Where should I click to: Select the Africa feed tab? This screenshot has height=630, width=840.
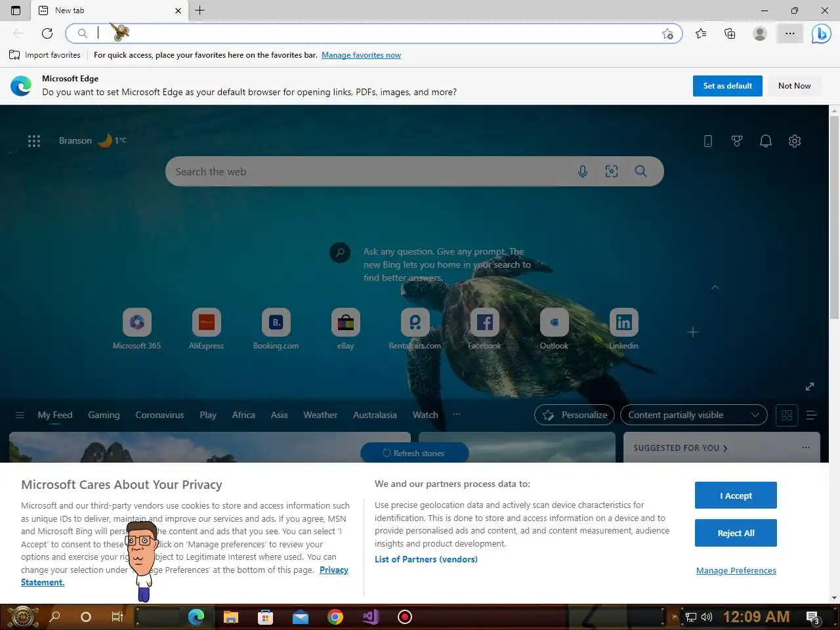(x=243, y=415)
